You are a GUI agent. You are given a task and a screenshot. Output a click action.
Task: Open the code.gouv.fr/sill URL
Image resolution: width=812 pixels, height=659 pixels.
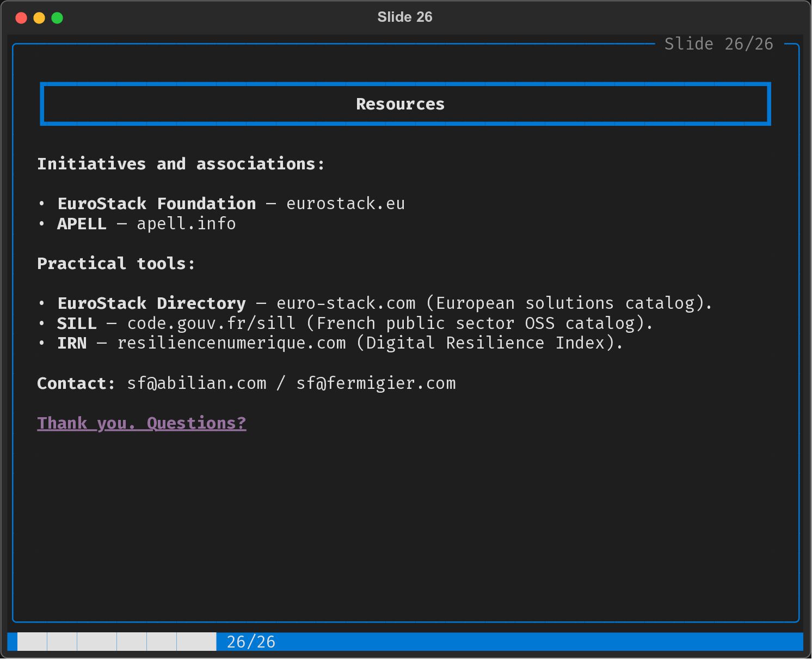click(x=211, y=324)
